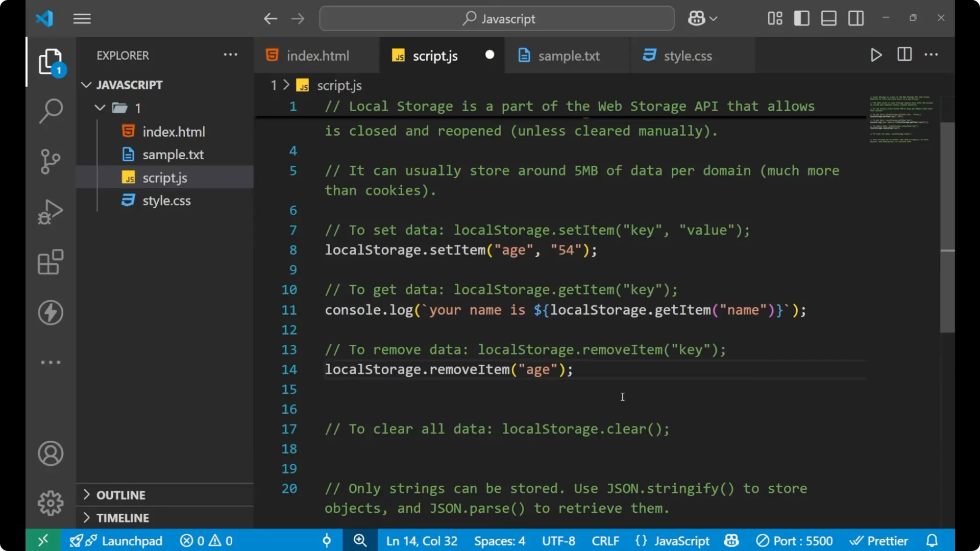This screenshot has width=980, height=551.
Task: Switch to the style.css tab
Action: (688, 56)
